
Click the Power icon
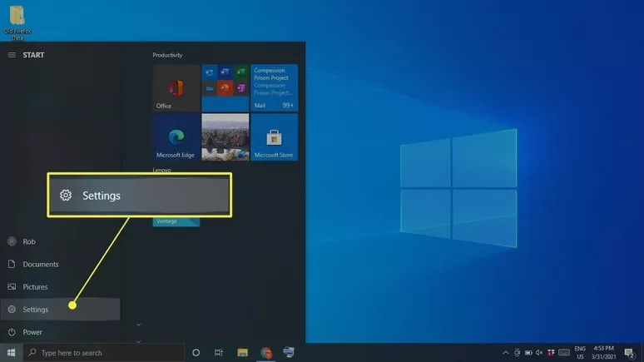tap(12, 332)
